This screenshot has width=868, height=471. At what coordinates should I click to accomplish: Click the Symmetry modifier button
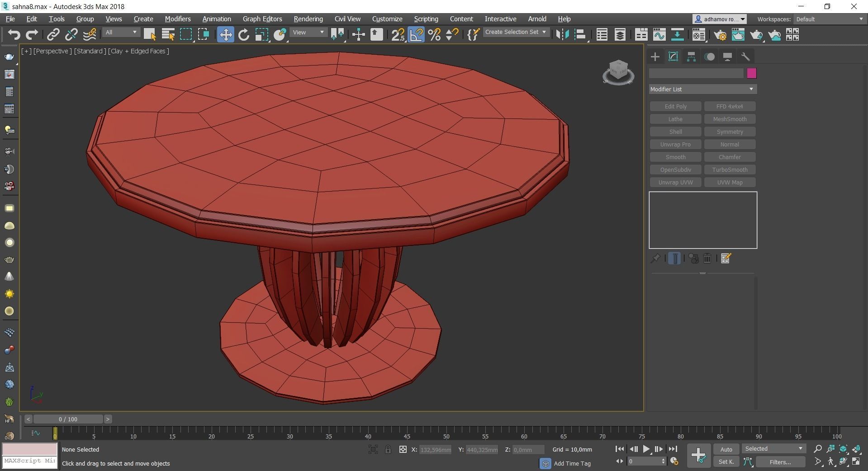pyautogui.click(x=730, y=132)
